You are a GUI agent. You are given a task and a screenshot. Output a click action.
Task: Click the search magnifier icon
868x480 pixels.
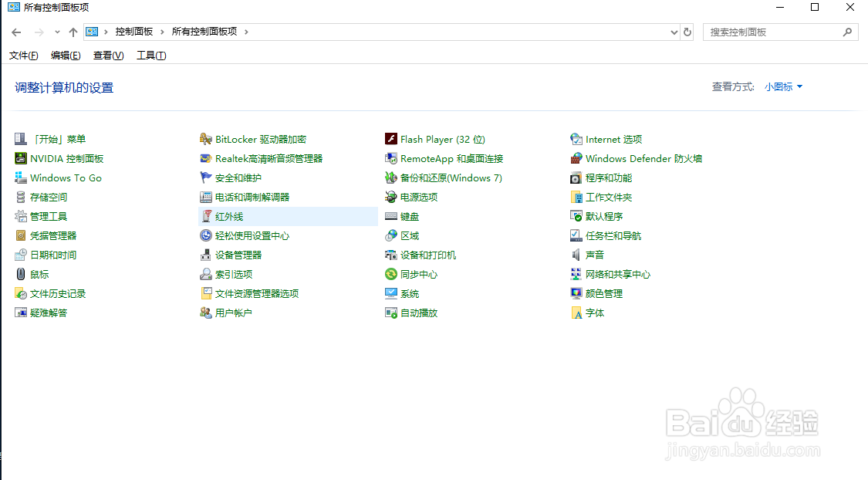click(x=847, y=32)
